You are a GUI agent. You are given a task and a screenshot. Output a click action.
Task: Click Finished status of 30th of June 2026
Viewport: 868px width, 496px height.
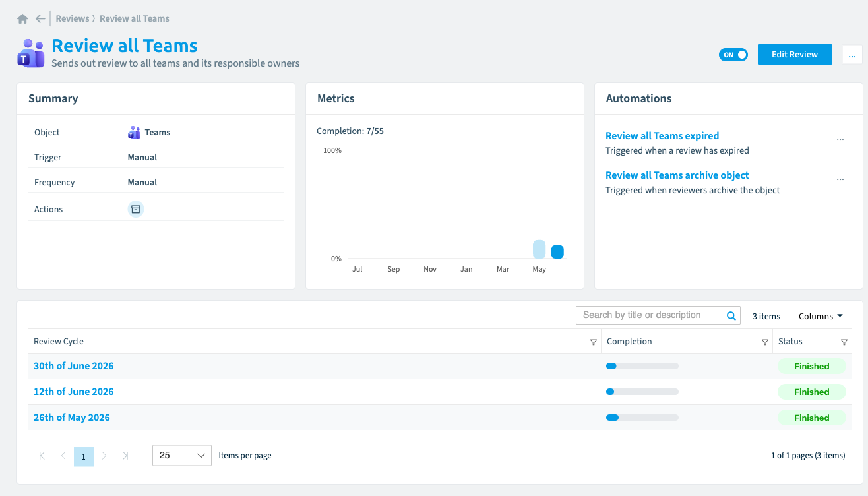coord(811,366)
